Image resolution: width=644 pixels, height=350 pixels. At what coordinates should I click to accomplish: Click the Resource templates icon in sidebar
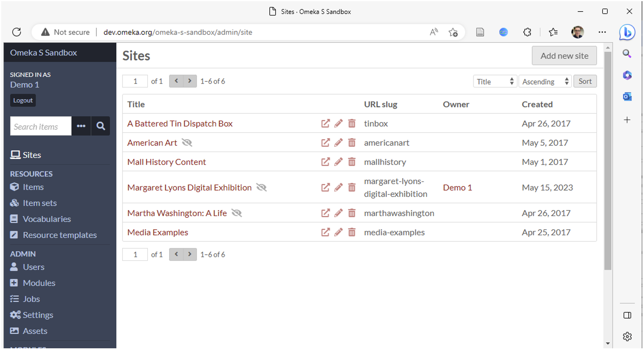tap(14, 235)
